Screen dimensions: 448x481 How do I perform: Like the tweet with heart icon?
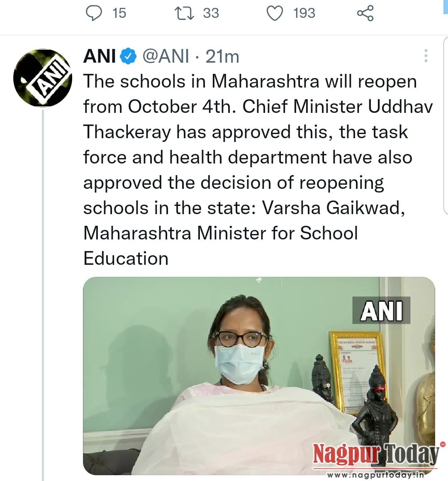pyautogui.click(x=275, y=14)
